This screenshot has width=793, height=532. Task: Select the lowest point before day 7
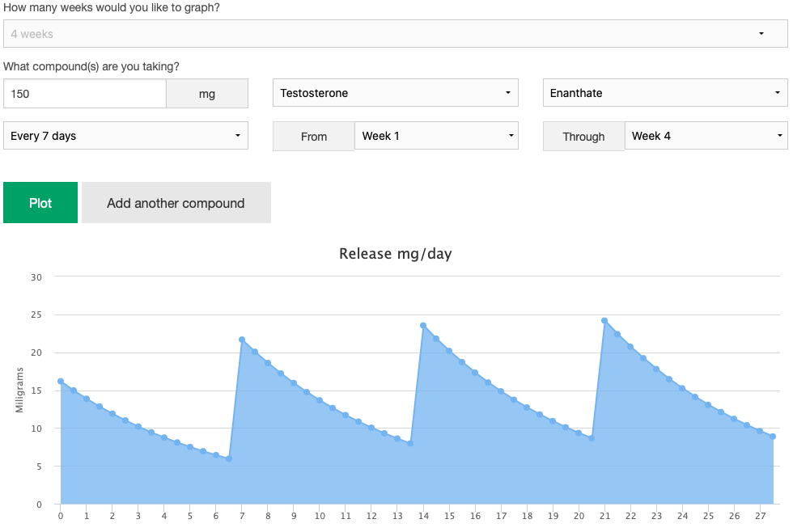pyautogui.click(x=229, y=458)
